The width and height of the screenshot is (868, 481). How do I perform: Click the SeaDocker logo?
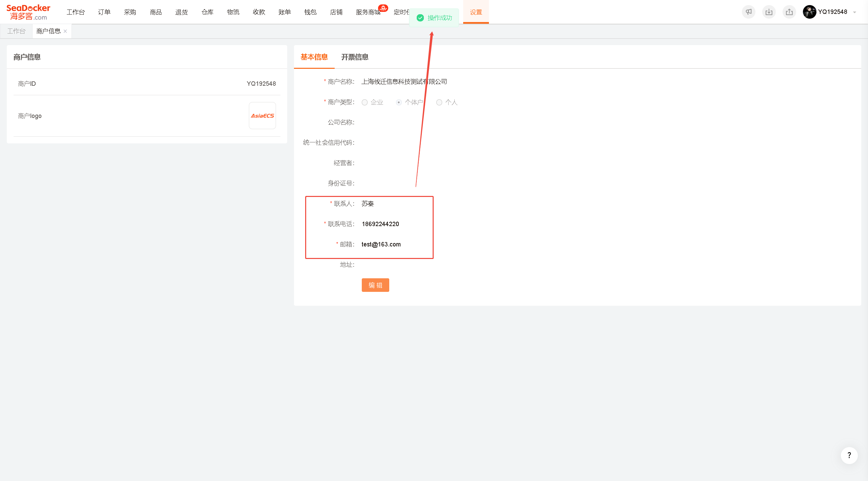pos(28,12)
